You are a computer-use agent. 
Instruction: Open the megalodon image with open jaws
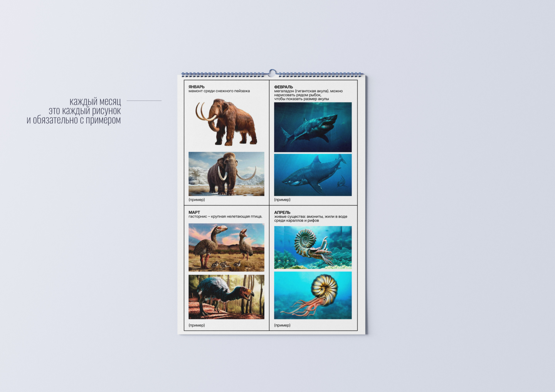point(313,127)
